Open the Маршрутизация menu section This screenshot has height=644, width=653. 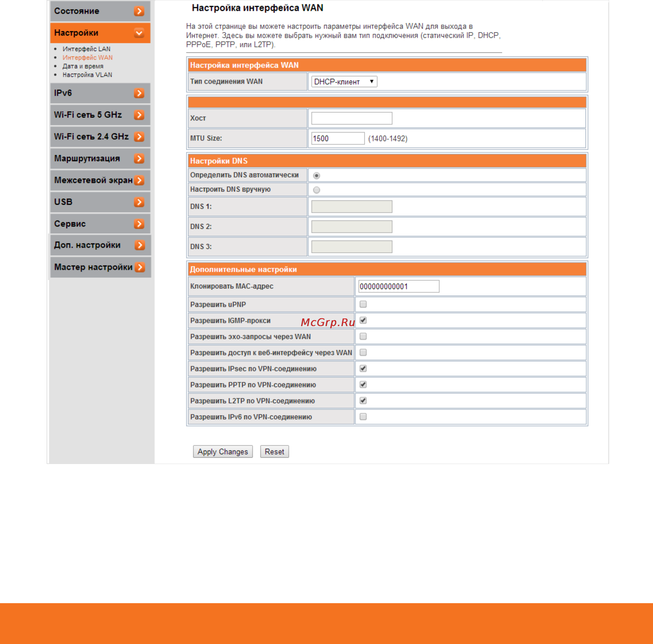(x=100, y=159)
